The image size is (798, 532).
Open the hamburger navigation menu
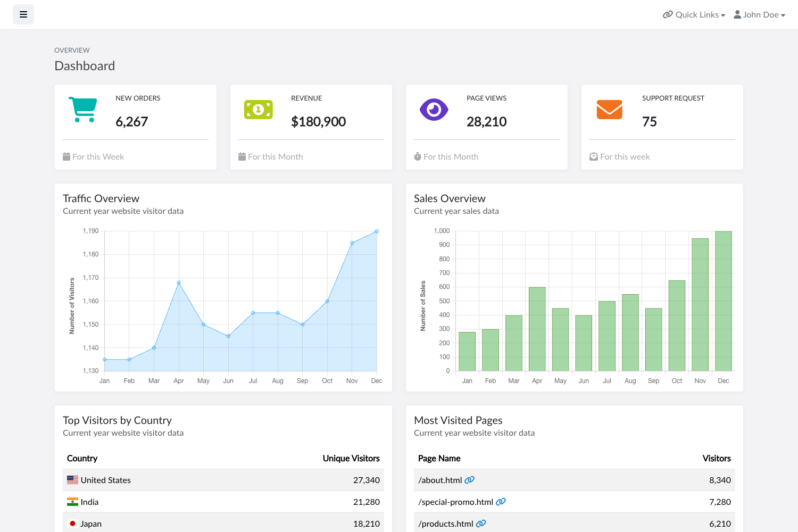23,14
